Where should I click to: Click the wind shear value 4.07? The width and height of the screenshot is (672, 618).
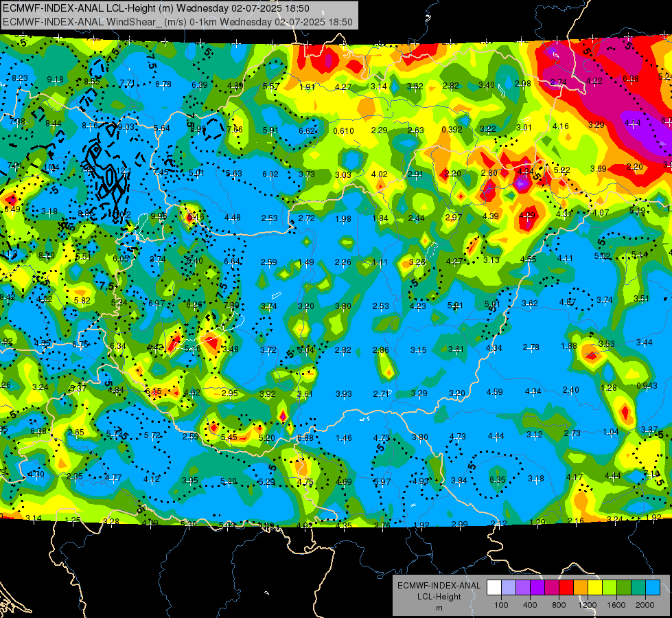(601, 213)
